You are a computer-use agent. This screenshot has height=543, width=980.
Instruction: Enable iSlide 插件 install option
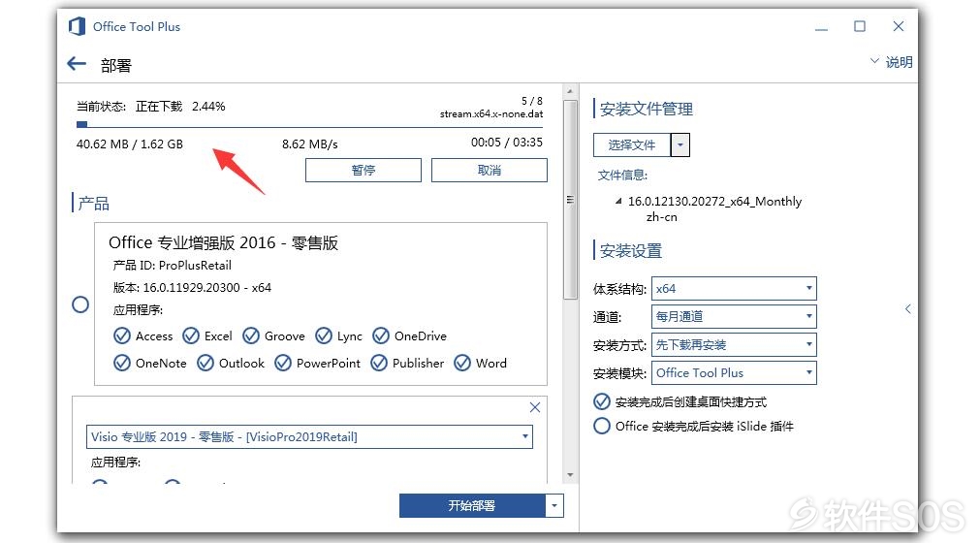(x=601, y=426)
